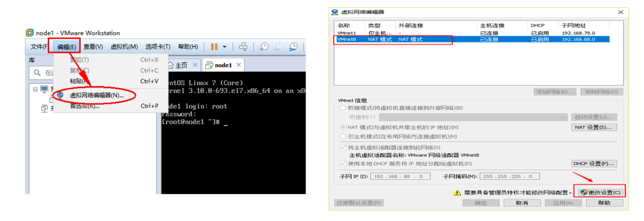
Task: Open the 文件(F) menu in VMware Workstation
Action: pyautogui.click(x=39, y=47)
